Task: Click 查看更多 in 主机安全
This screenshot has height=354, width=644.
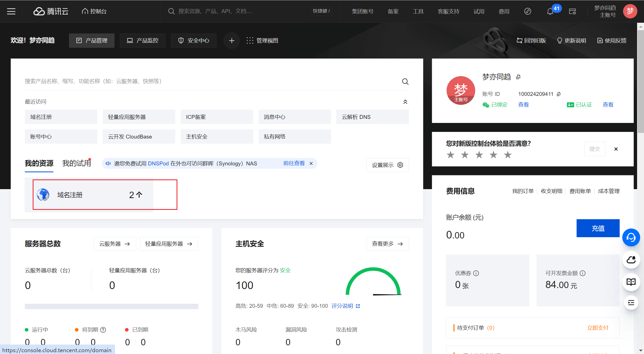Action: coord(387,244)
